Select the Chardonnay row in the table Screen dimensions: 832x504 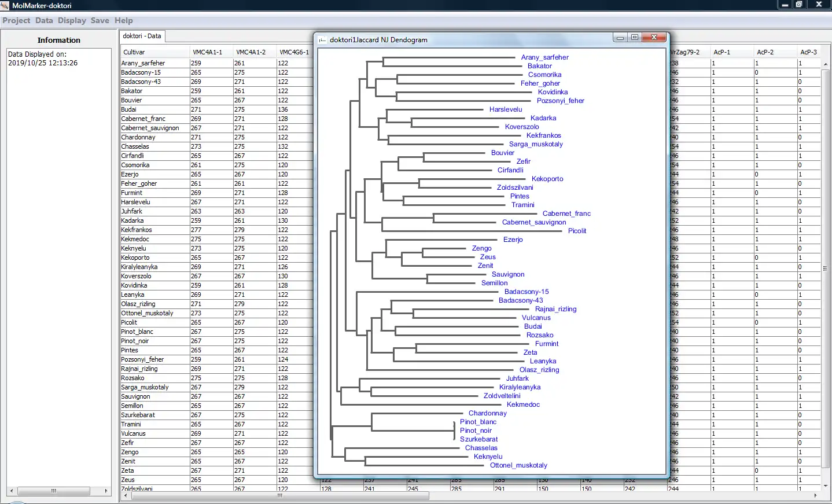(139, 137)
